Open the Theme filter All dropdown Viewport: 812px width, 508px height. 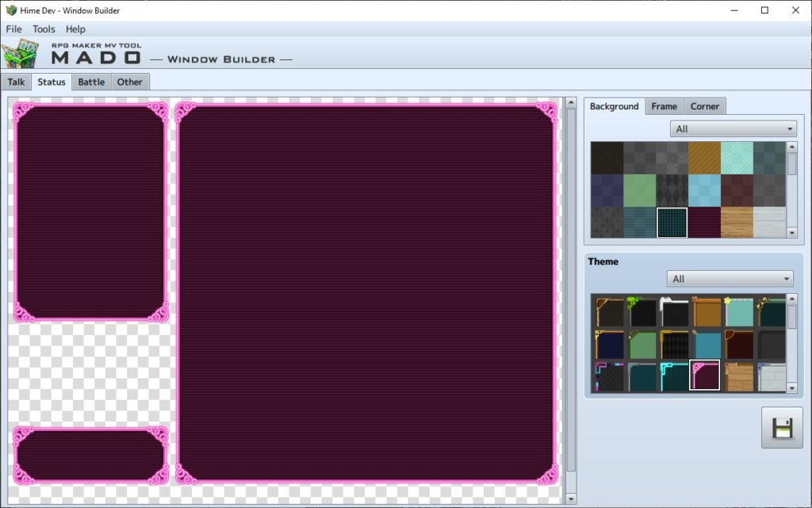(730, 279)
